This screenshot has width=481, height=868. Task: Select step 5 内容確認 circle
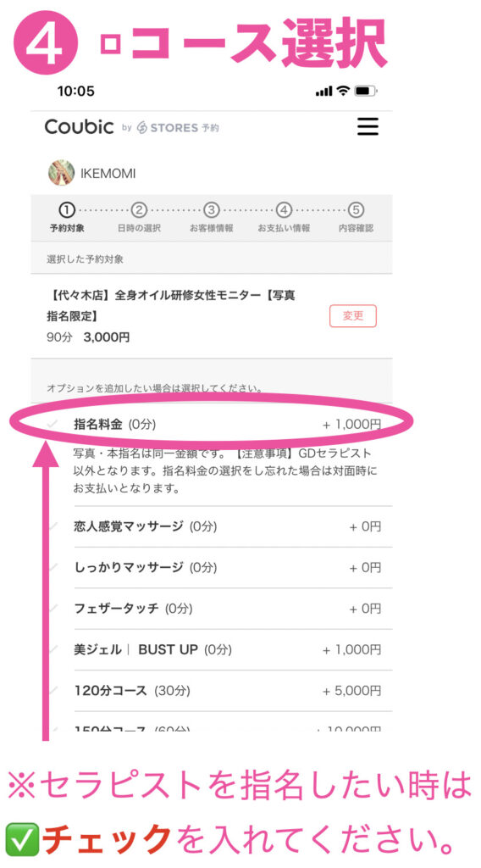356,210
